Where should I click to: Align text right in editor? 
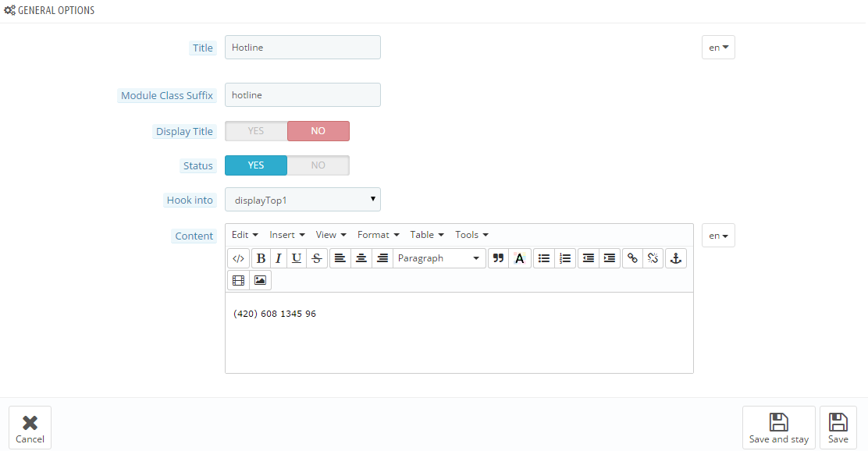382,258
